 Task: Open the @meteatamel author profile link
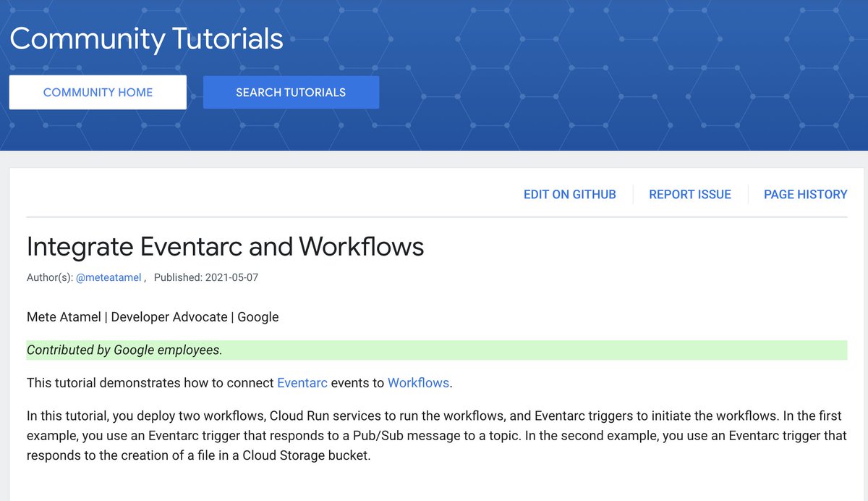click(109, 277)
